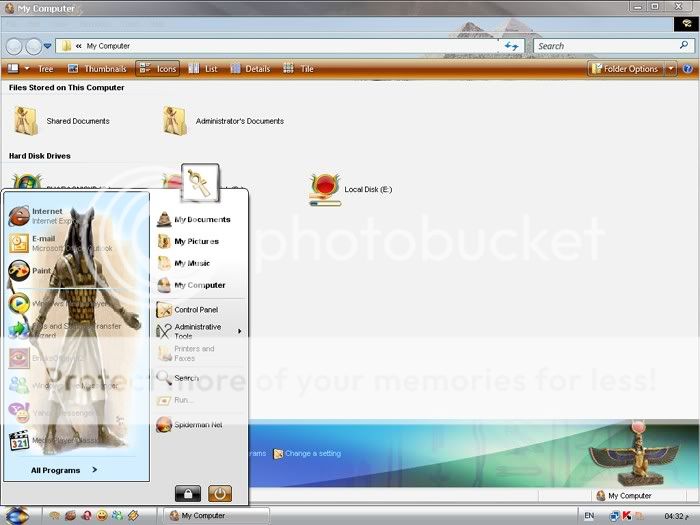This screenshot has height=525, width=700.
Task: Click the address bar path field
Action: tap(277, 46)
